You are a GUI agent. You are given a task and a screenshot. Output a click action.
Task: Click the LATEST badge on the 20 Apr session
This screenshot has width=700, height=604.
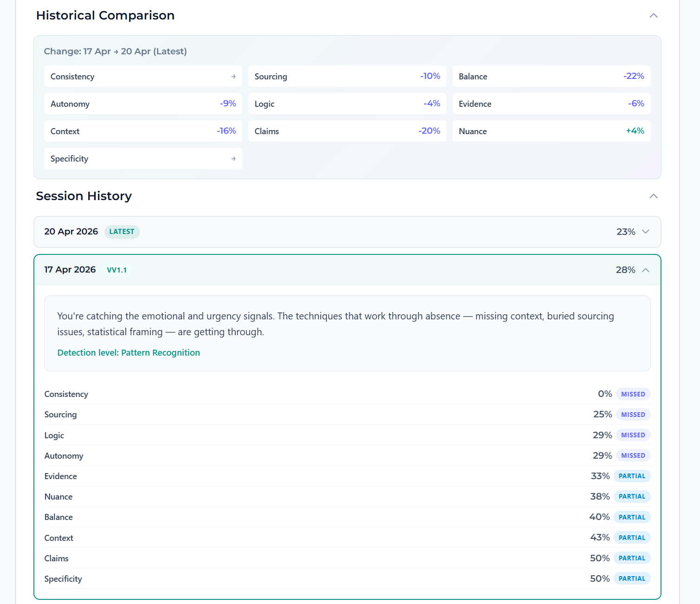(122, 231)
